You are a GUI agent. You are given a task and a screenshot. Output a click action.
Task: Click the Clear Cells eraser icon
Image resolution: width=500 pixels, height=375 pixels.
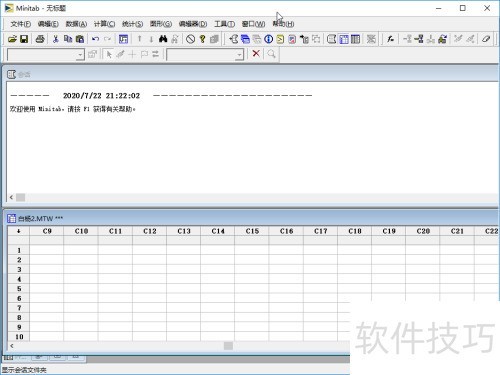[x=486, y=39]
